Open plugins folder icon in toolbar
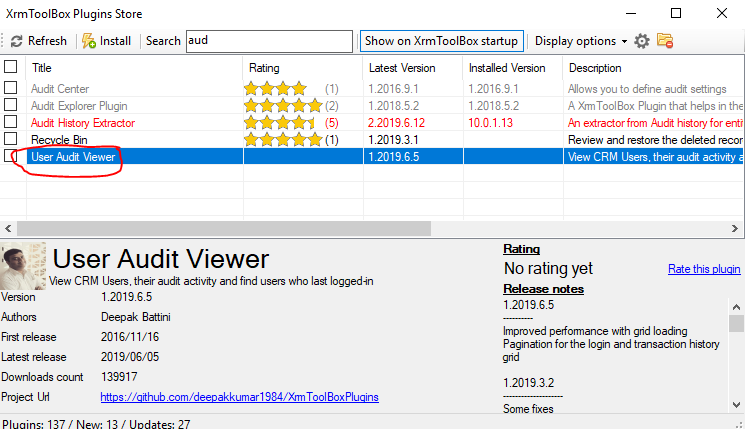The image size is (745, 429). pos(665,41)
